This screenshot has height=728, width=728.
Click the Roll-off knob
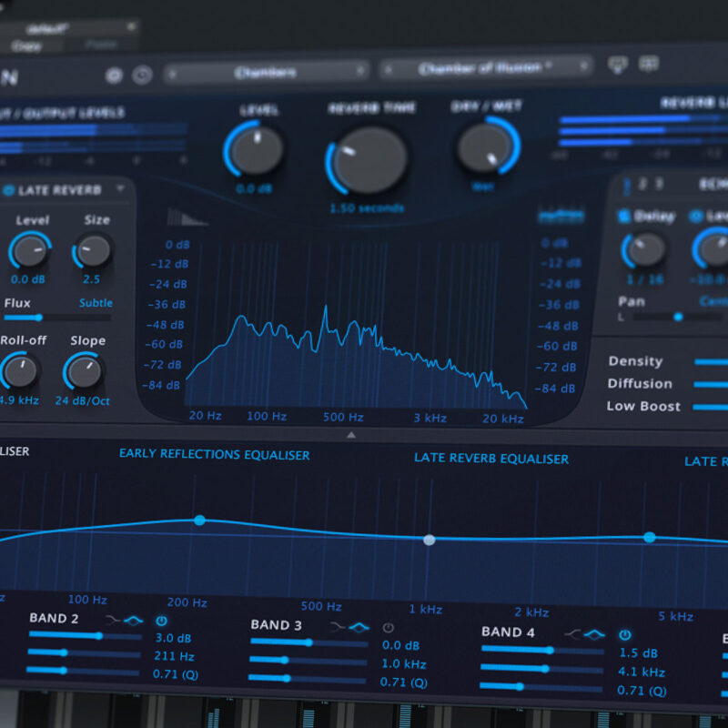(x=20, y=371)
